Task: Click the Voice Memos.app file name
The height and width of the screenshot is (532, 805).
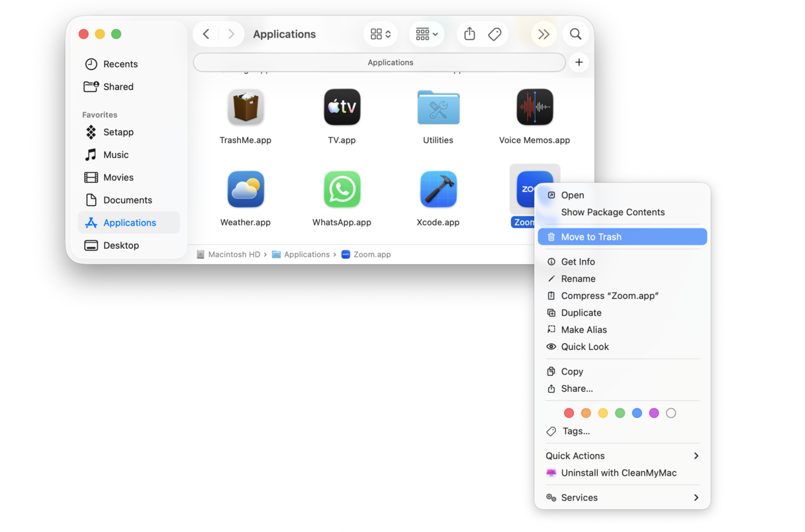Action: click(x=534, y=140)
